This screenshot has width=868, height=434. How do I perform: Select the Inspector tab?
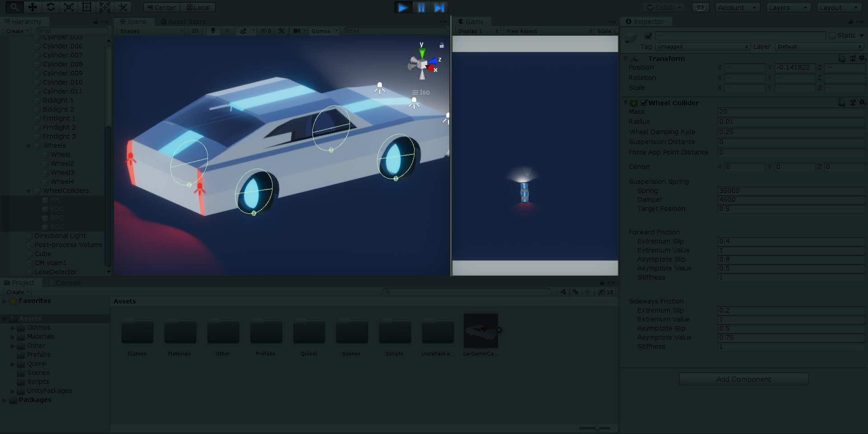[645, 21]
